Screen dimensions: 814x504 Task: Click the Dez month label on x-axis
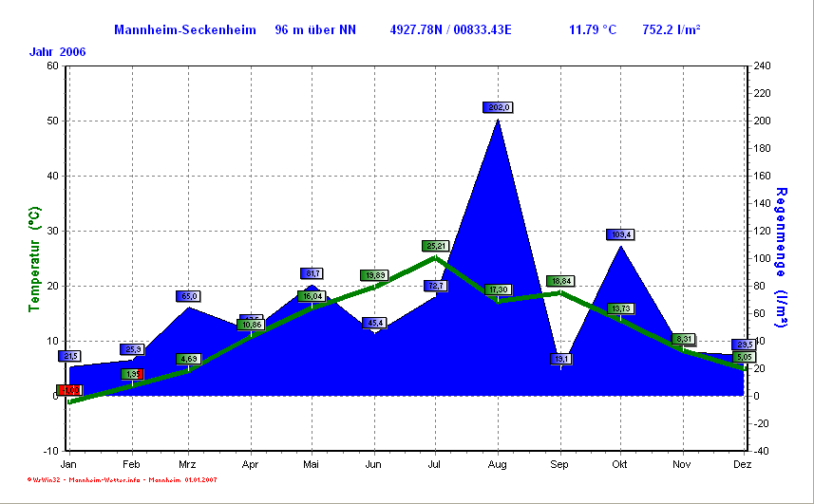pyautogui.click(x=743, y=465)
